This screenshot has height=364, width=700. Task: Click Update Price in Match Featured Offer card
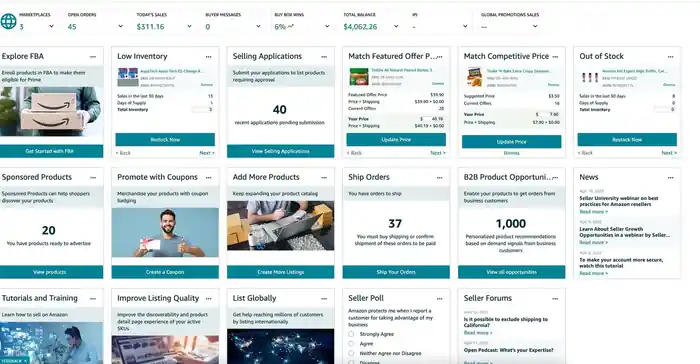click(x=396, y=139)
